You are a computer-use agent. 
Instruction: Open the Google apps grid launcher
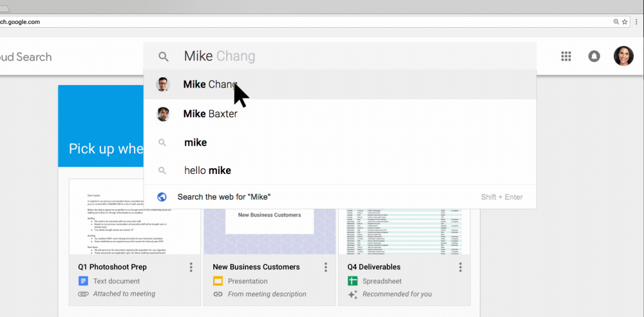pyautogui.click(x=566, y=56)
